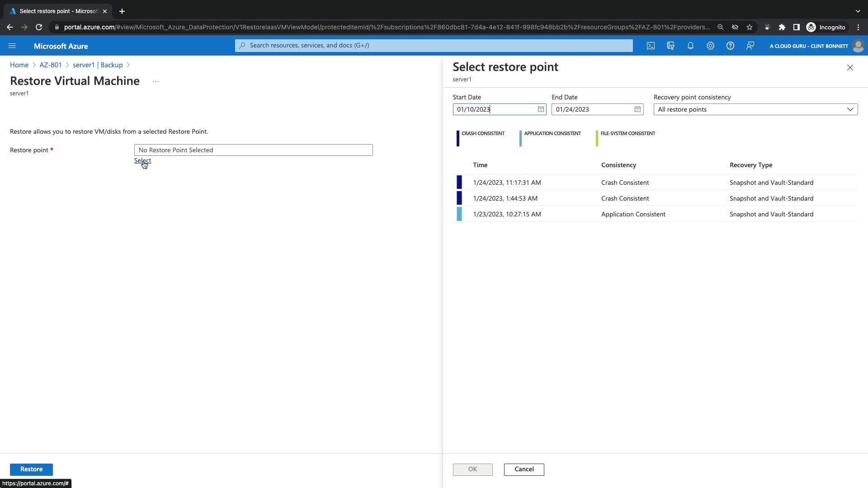Image resolution: width=868 pixels, height=488 pixels.
Task: Open End Date calendar picker
Action: (637, 109)
